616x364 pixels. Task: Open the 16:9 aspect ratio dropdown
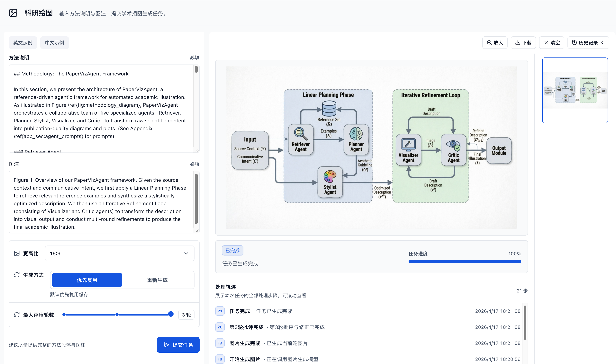click(x=120, y=253)
